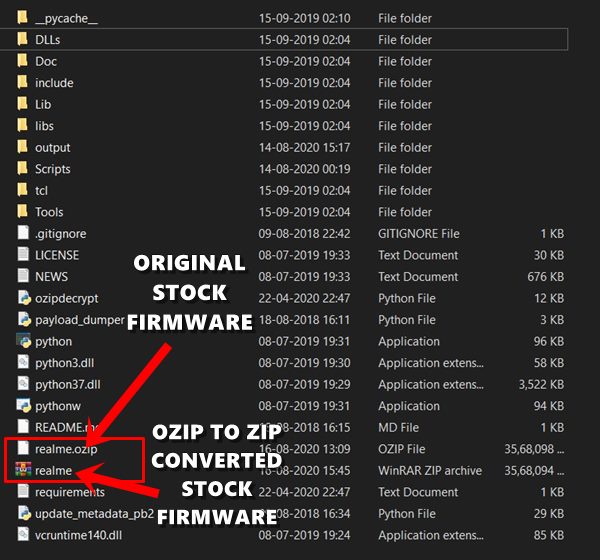Select the __pycache__ folder name

pyautogui.click(x=66, y=18)
